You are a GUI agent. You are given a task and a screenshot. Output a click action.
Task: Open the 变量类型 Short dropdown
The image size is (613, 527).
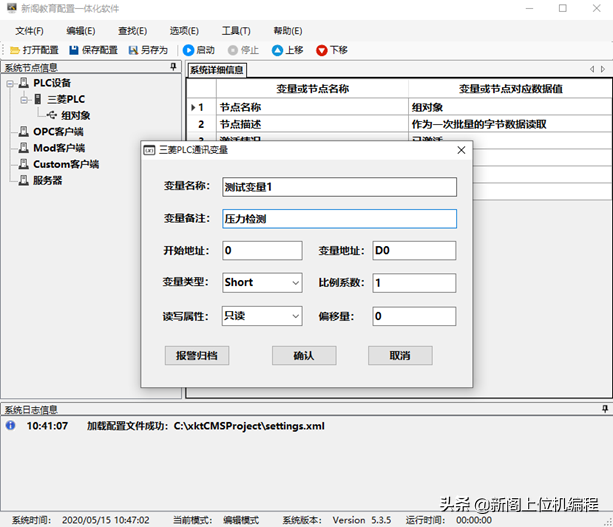[296, 283]
